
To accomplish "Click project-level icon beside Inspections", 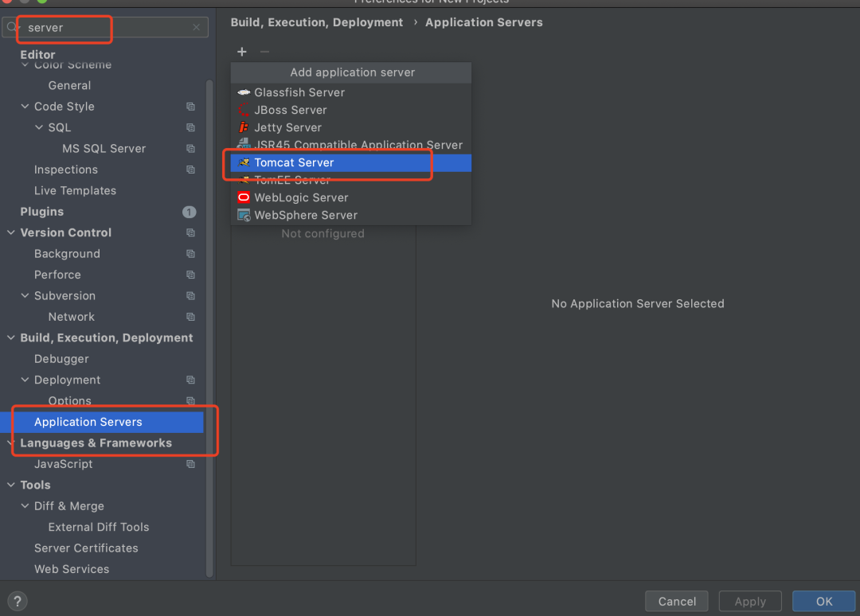I will (190, 170).
